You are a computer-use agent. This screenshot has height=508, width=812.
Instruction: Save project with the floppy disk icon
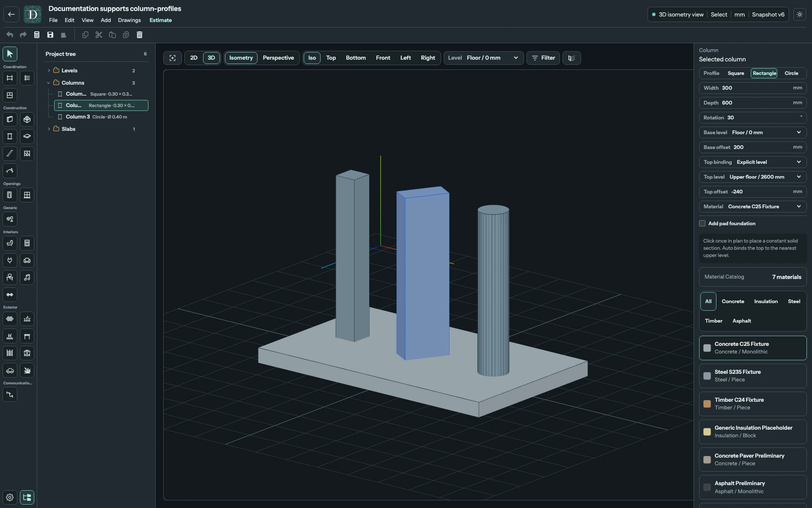50,35
